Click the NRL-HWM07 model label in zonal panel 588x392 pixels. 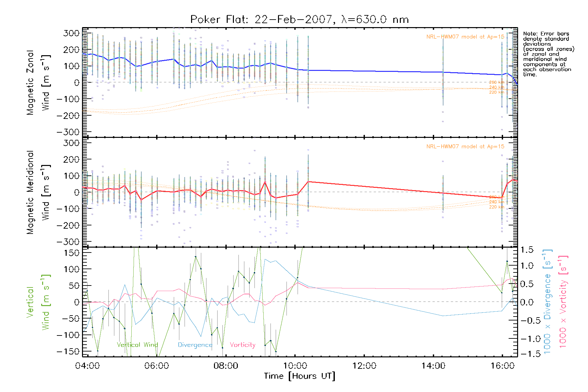465,37
